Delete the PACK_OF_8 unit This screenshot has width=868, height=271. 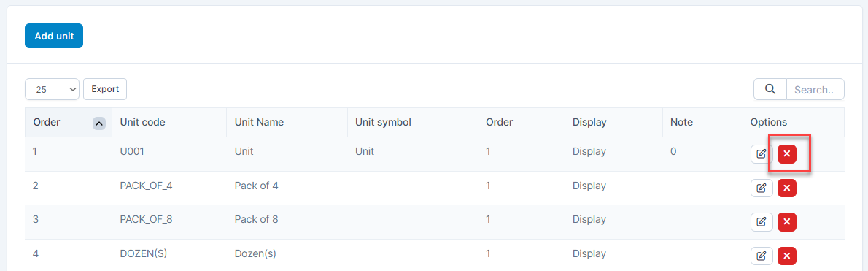(786, 222)
